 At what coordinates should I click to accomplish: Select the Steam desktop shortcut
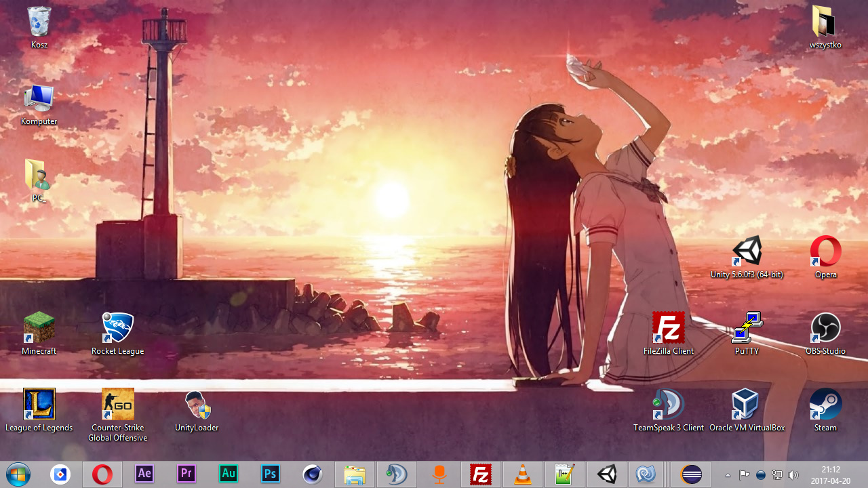pyautogui.click(x=825, y=405)
